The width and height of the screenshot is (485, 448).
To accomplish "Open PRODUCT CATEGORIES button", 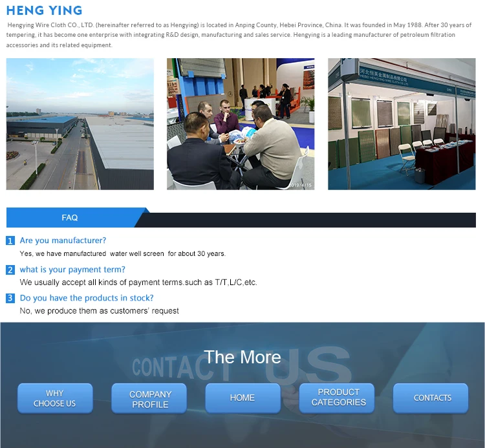I will pos(337,398).
